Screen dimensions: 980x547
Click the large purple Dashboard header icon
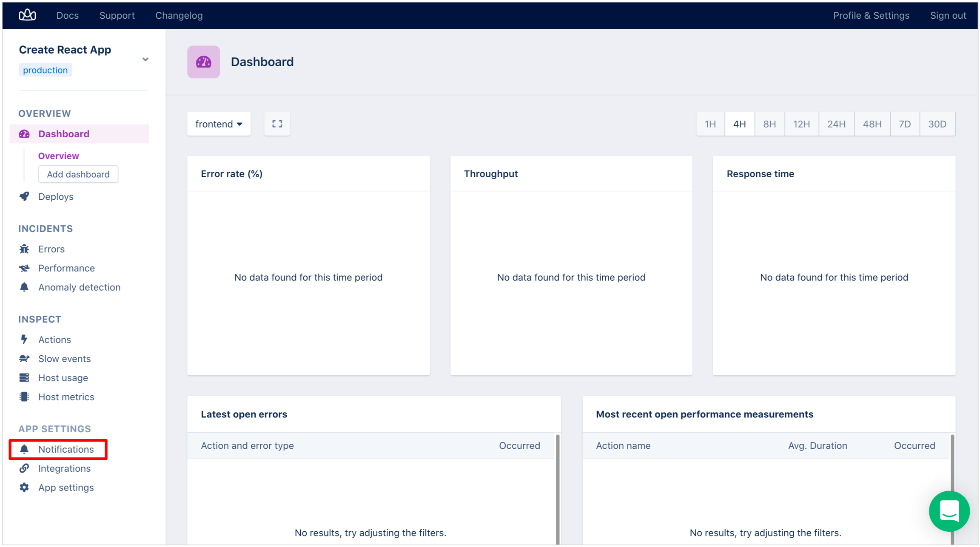[x=204, y=62]
